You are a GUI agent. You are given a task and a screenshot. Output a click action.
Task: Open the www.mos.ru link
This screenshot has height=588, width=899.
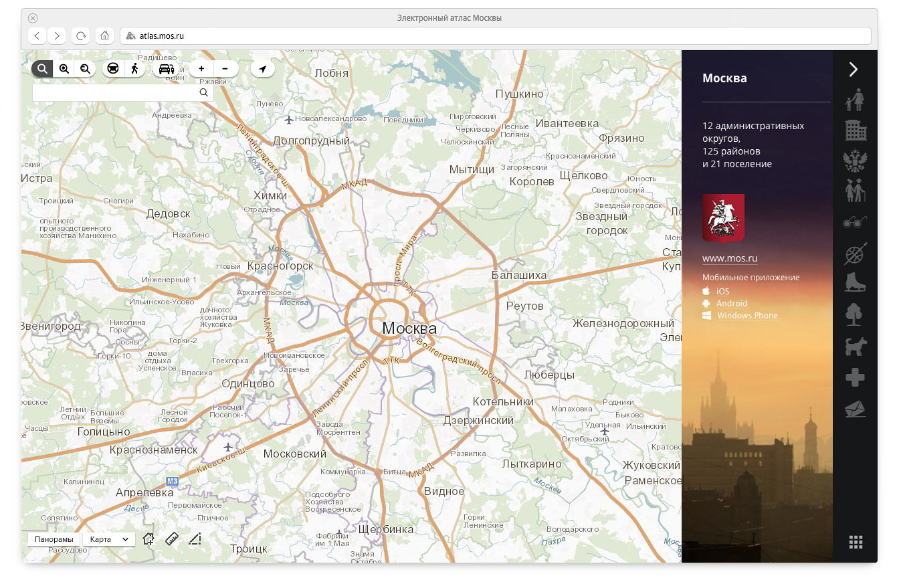pyautogui.click(x=730, y=258)
